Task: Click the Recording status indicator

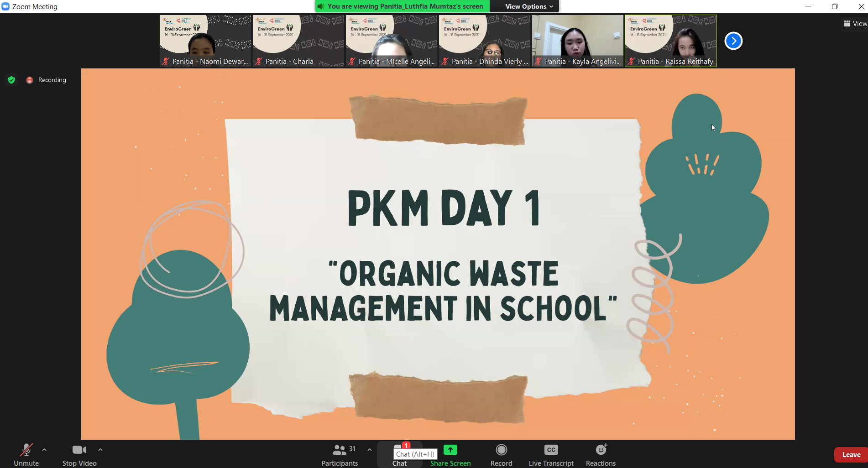Action: [x=46, y=80]
